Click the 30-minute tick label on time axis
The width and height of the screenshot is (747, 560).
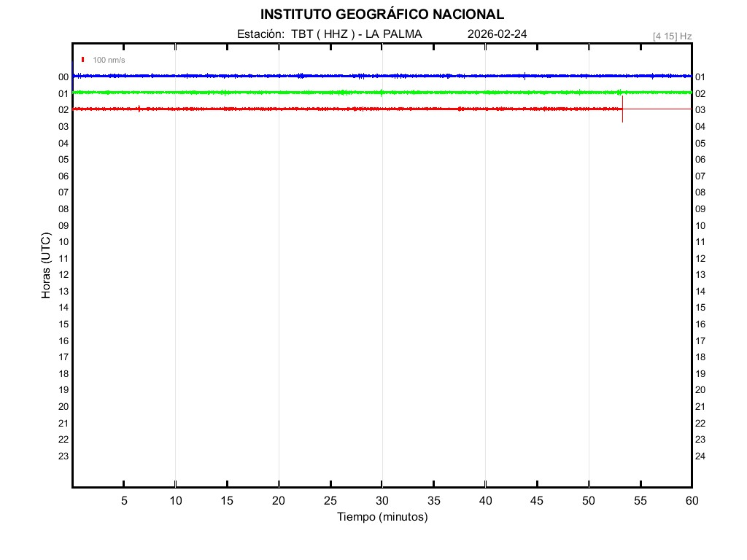pos(382,500)
